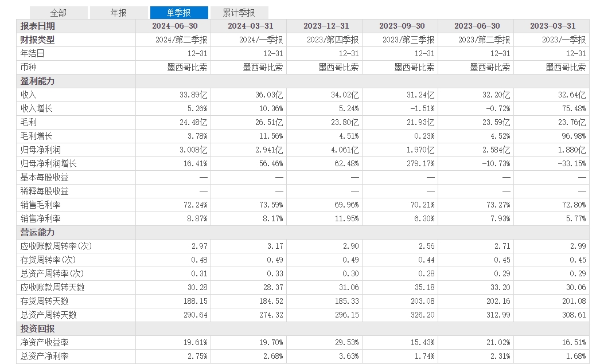Switch to the 年报 tab
600x364 pixels.
click(x=119, y=13)
